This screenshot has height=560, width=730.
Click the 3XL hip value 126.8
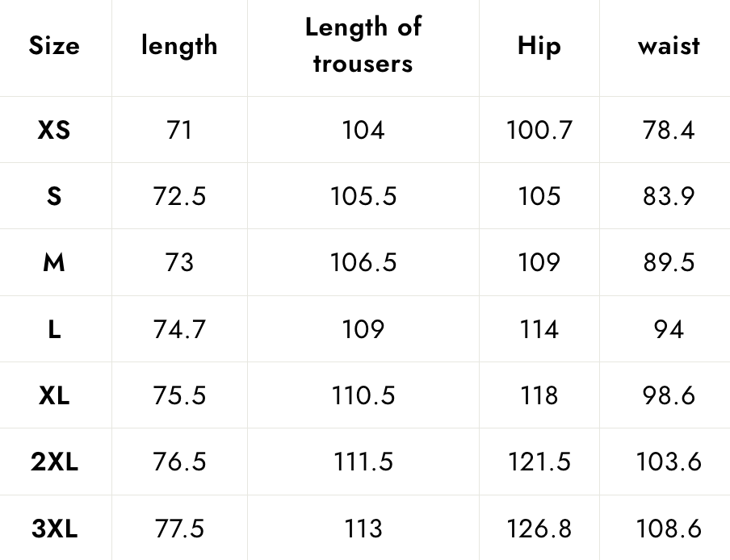tap(539, 529)
